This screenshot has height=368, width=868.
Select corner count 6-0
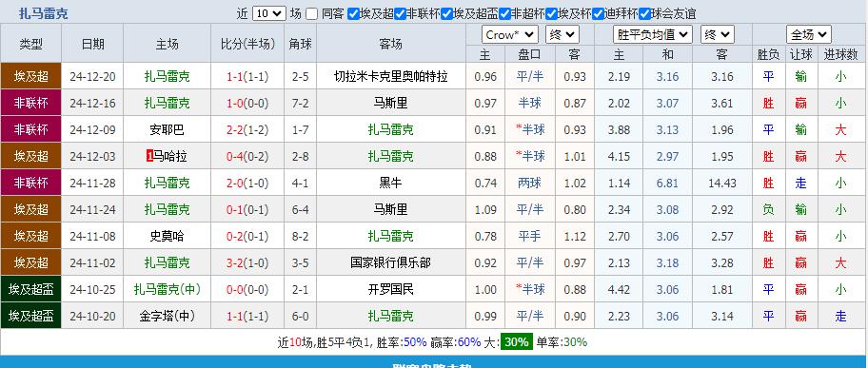pyautogui.click(x=300, y=316)
